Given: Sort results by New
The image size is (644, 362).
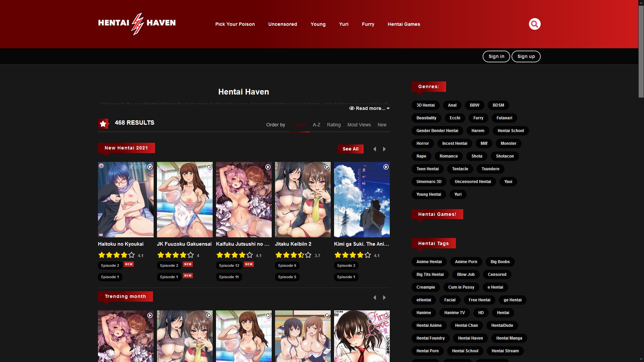Looking at the screenshot, I should tap(382, 125).
